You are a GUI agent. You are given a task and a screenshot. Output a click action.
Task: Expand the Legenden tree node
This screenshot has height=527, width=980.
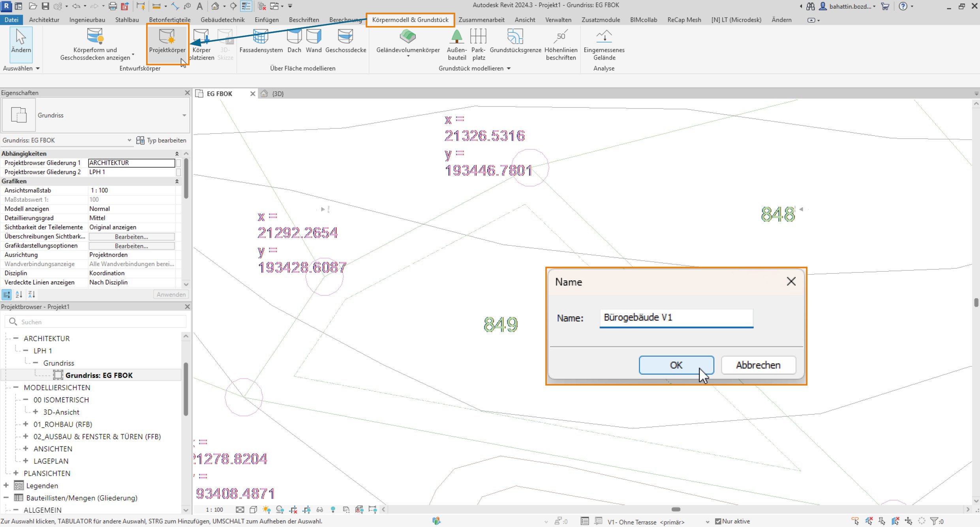[6, 485]
